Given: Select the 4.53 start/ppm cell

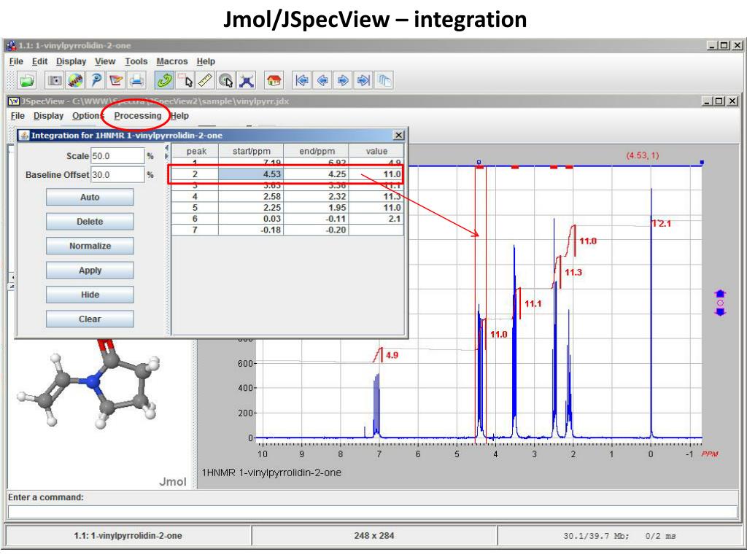Looking at the screenshot, I should (x=251, y=174).
